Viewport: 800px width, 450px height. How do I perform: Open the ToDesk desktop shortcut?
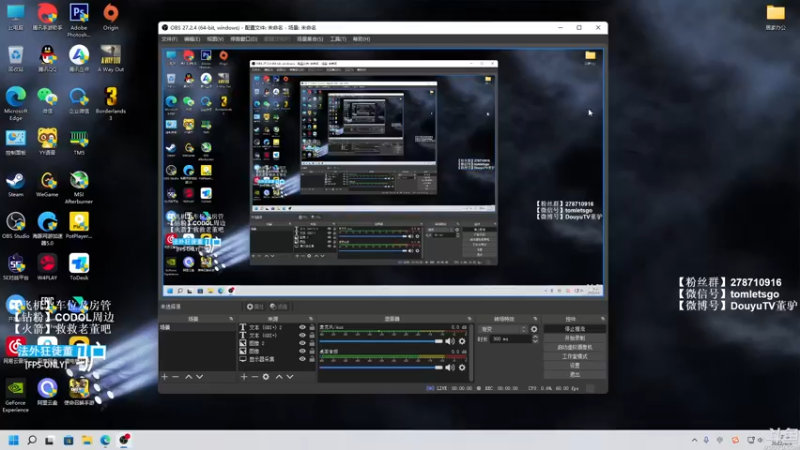click(x=79, y=267)
